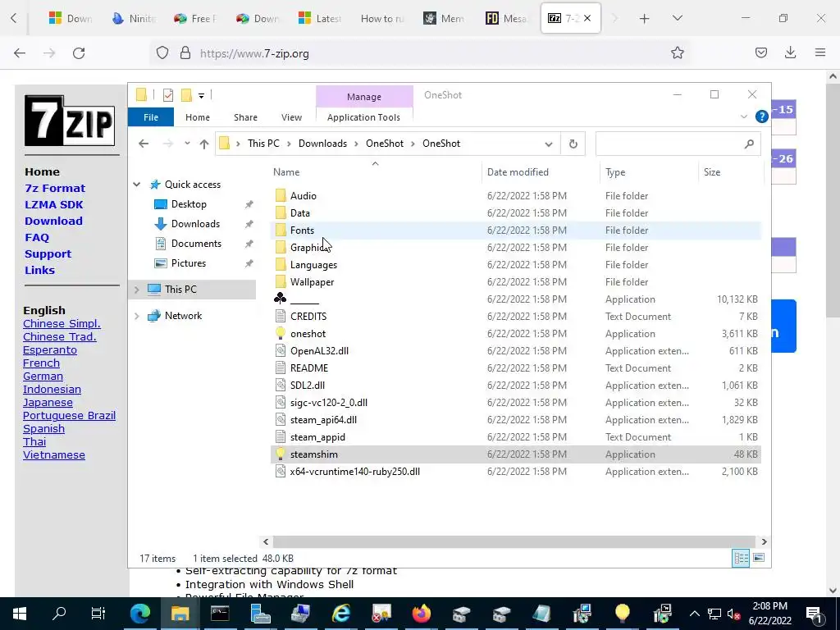The height and width of the screenshot is (630, 840).
Task: Open the list all tabs dropdown
Action: (677, 19)
